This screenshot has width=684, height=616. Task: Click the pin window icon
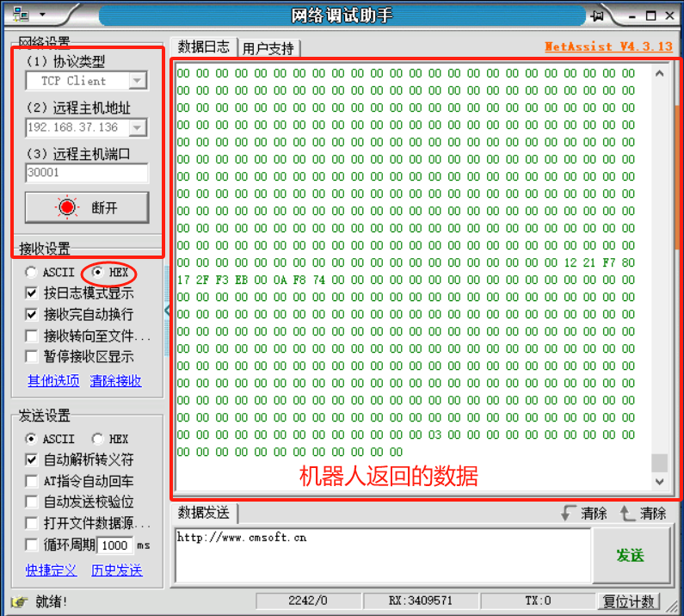pos(598,15)
